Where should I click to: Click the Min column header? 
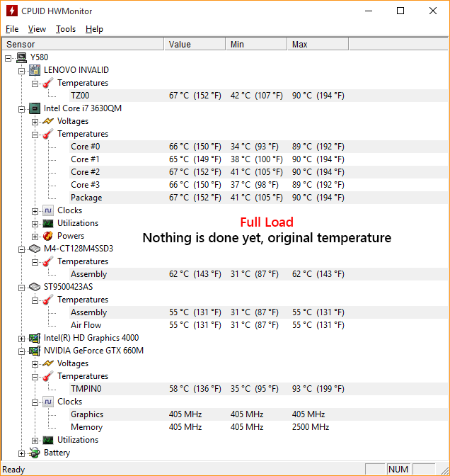pyautogui.click(x=256, y=45)
